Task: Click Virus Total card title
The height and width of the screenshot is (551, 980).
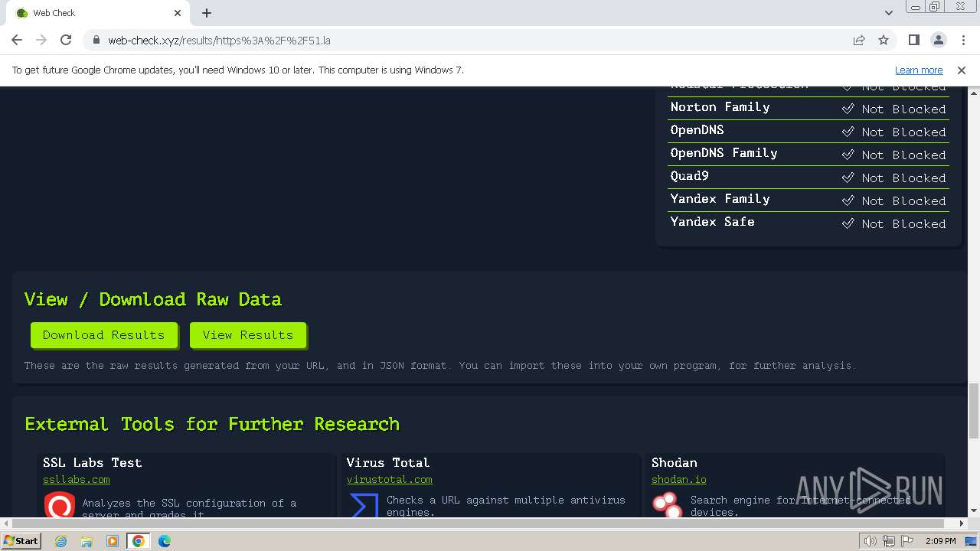Action: (387, 462)
